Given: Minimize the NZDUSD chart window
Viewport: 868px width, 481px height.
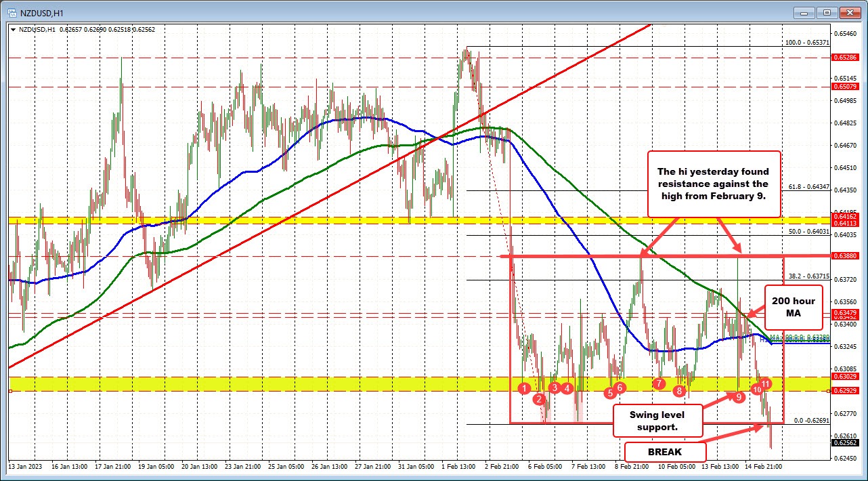Looking at the screenshot, I should 803,12.
